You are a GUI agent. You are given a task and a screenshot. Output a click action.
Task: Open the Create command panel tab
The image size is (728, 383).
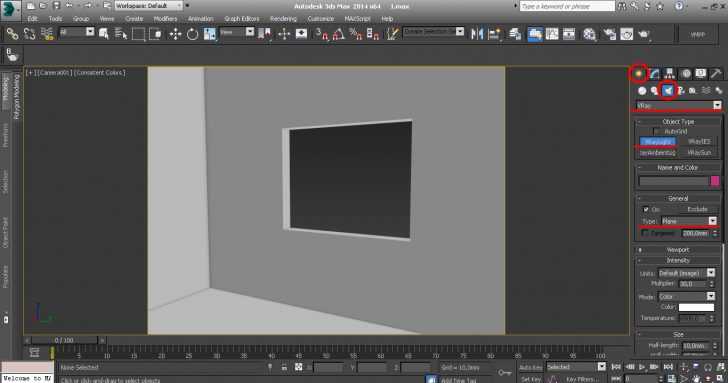[639, 73]
